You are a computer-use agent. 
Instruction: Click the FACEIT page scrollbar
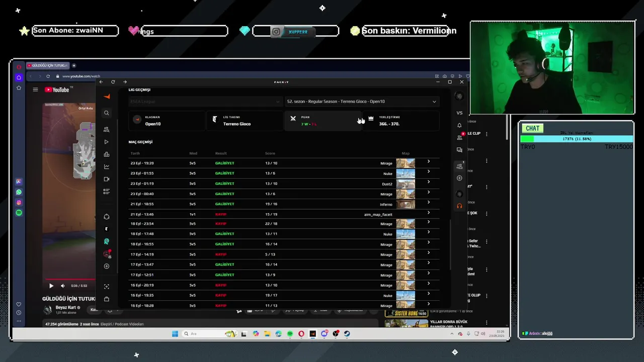pos(450,244)
